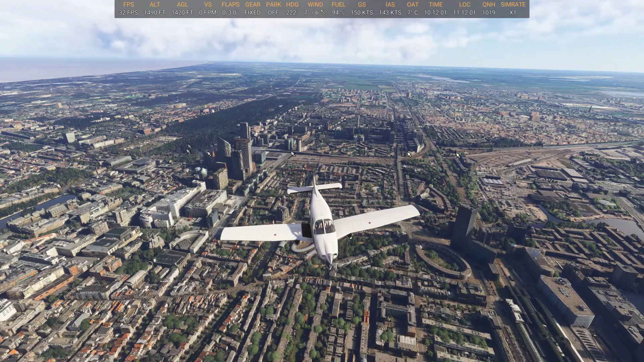This screenshot has width=644, height=362.
Task: Click the WIND 7° / 6 value text
Action: coord(311,12)
